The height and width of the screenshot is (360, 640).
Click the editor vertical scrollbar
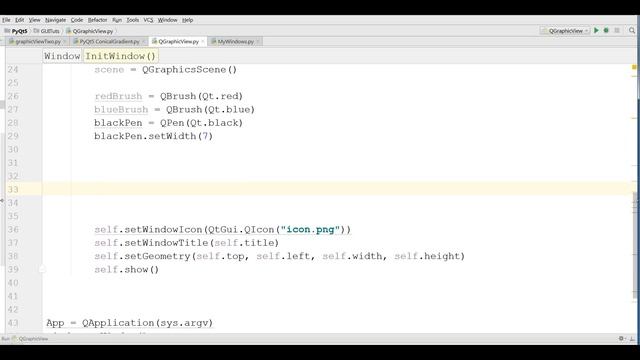coord(635,245)
